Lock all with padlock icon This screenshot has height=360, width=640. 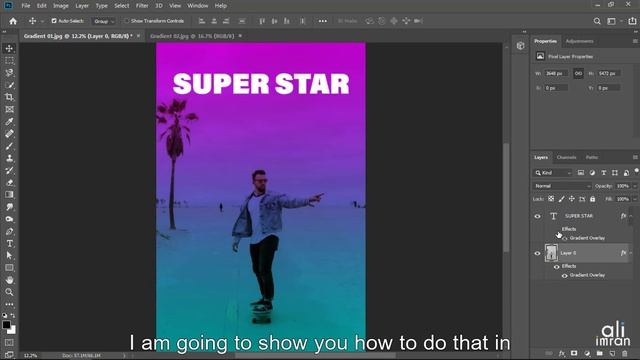592,199
